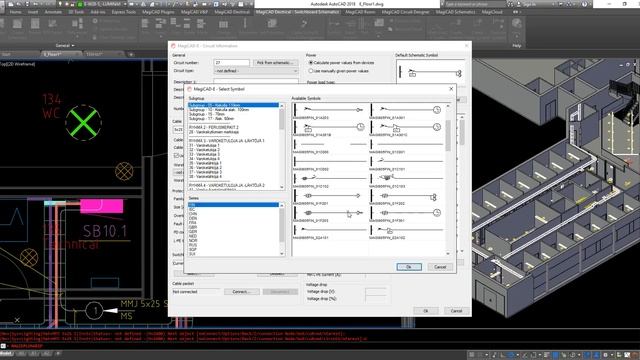Choose CHN in the Series list
Viewport: 640px width, 360px height.
tap(193, 214)
